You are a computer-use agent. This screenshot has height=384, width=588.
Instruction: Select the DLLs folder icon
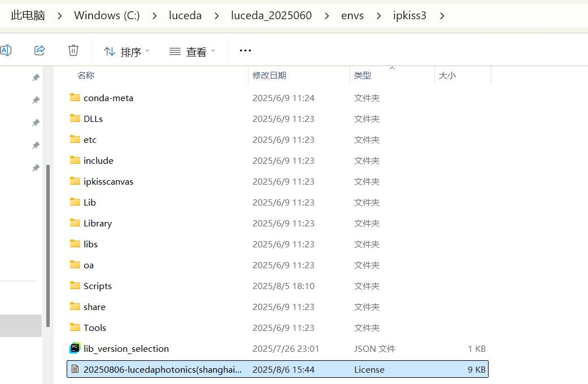point(75,119)
